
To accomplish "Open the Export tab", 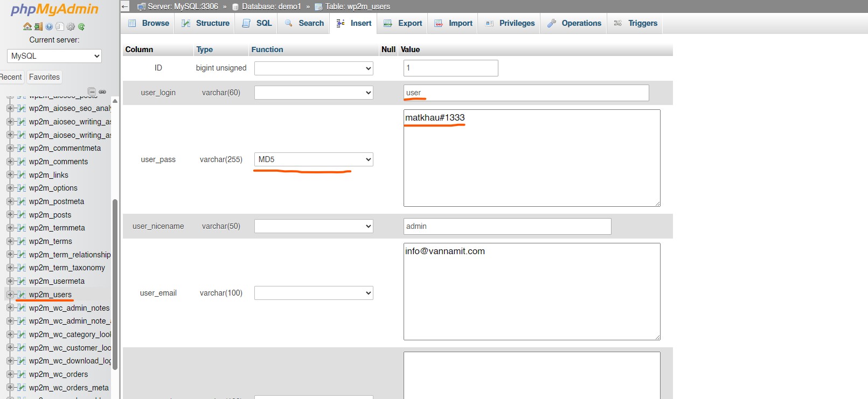I will click(403, 23).
